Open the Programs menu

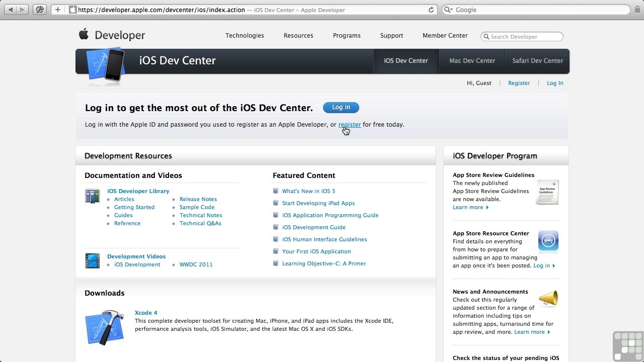[347, 36]
